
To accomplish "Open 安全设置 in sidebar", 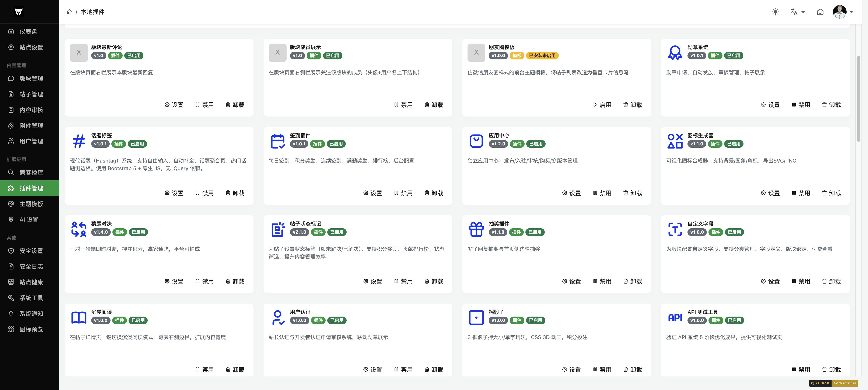I will [30, 251].
